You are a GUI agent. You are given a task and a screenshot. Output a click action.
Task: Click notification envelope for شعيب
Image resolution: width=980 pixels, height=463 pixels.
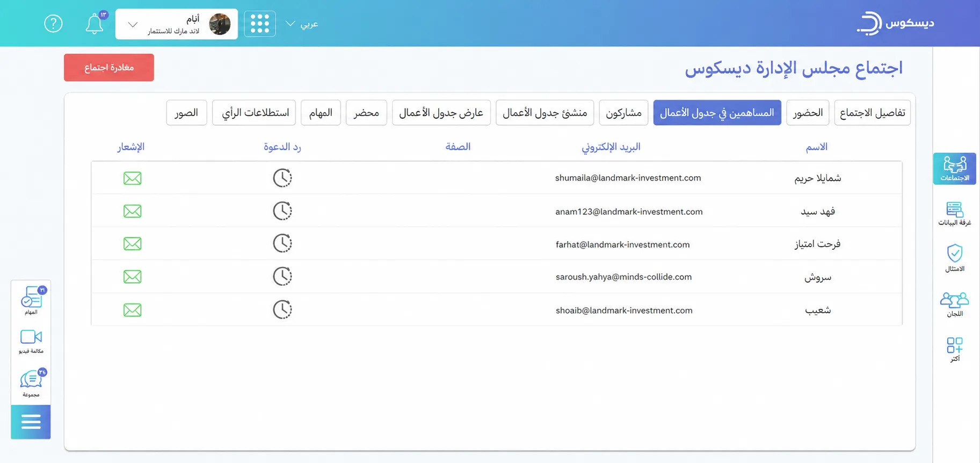click(133, 310)
